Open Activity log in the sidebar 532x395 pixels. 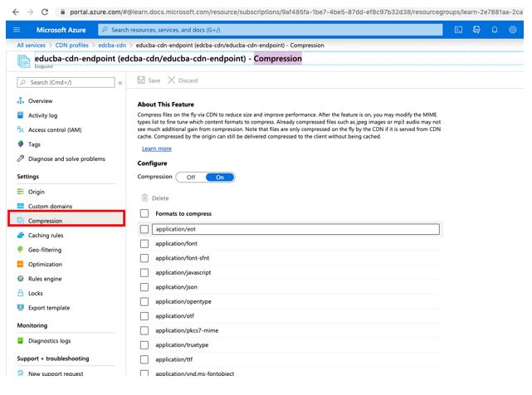43,115
